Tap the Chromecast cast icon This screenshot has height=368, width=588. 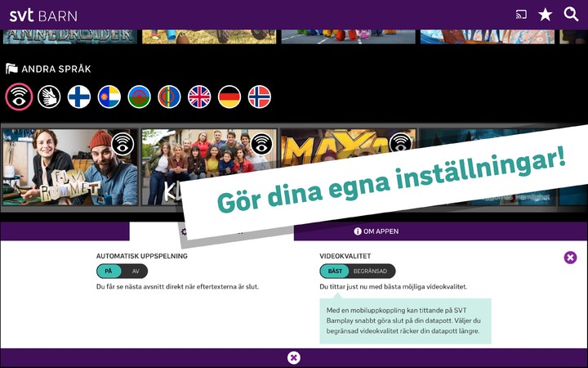(x=521, y=15)
